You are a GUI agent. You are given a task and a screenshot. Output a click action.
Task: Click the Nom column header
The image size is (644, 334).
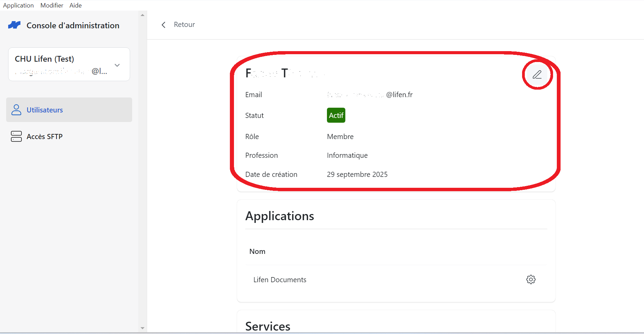[x=257, y=252]
